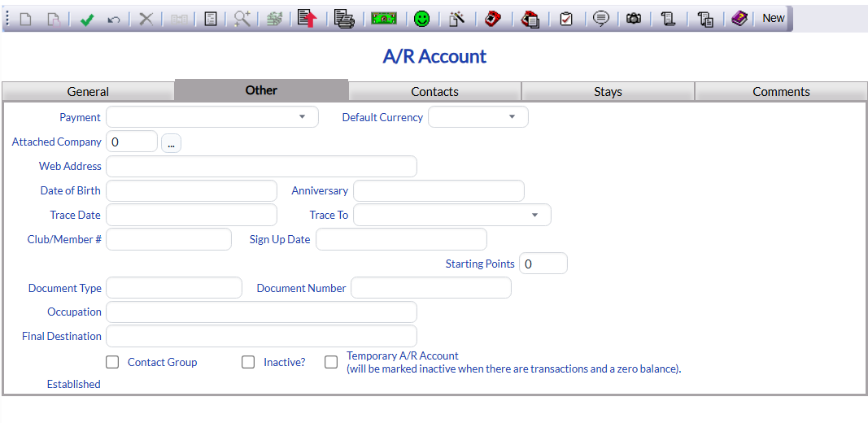Go to the Stays tab
Image resolution: width=868 pixels, height=423 pixels.
pyautogui.click(x=608, y=91)
